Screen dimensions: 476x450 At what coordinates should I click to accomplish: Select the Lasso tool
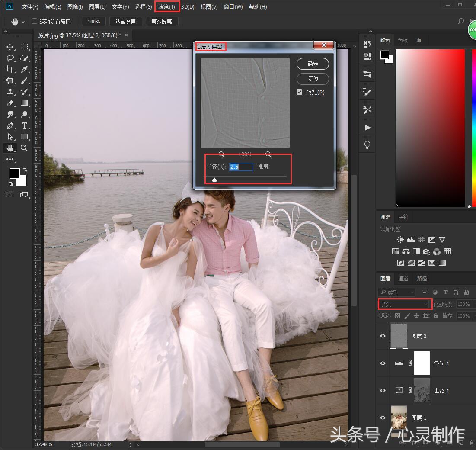[10, 58]
